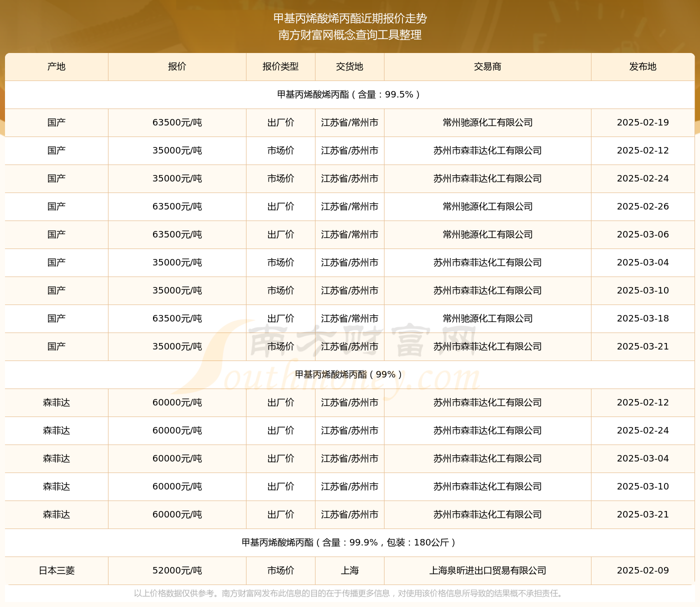Select the subtitle 南方财富网概念查询工具整理
Viewport: 700px width, 607px height.
pos(350,35)
